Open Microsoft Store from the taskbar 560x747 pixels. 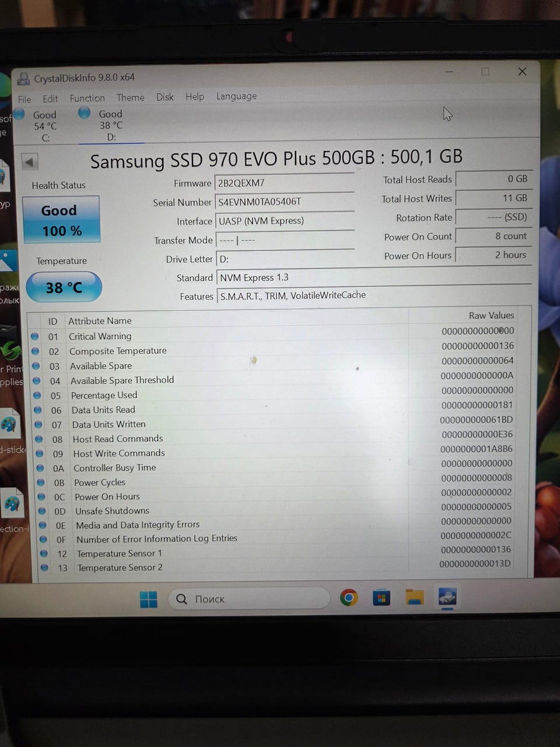(381, 598)
